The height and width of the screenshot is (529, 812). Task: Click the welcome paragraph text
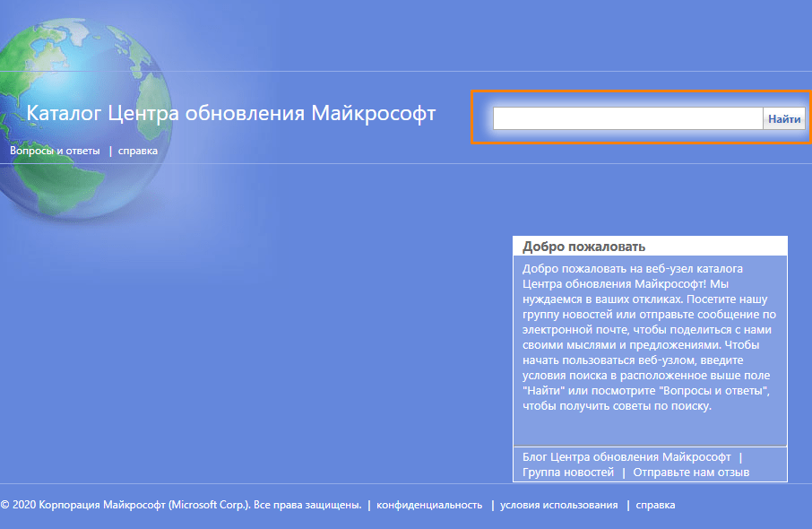(650, 337)
